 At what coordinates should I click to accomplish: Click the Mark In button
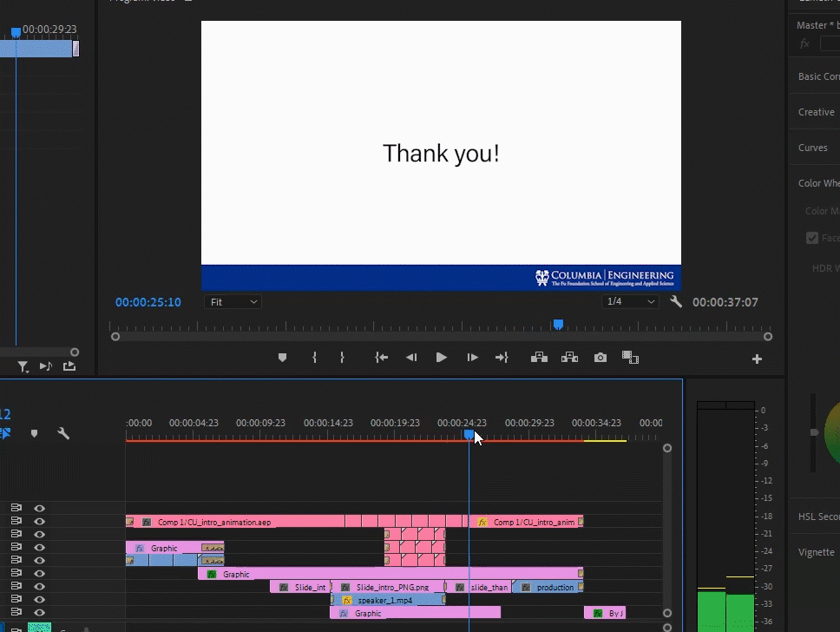tap(314, 358)
